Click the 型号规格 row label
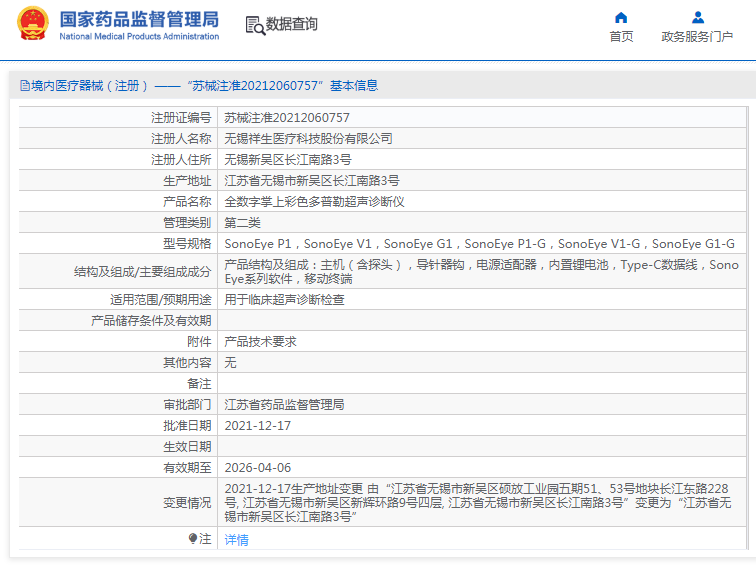 pos(187,244)
